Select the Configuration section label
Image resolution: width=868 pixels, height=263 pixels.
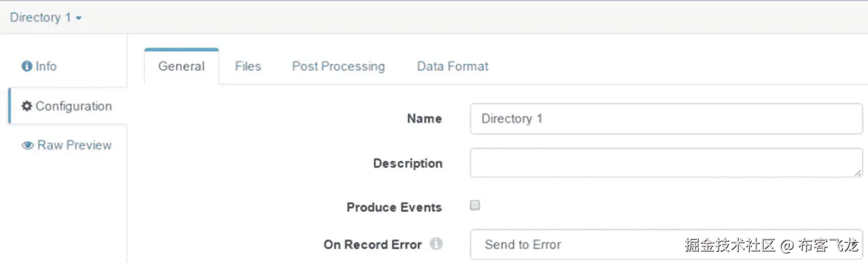coord(74,106)
